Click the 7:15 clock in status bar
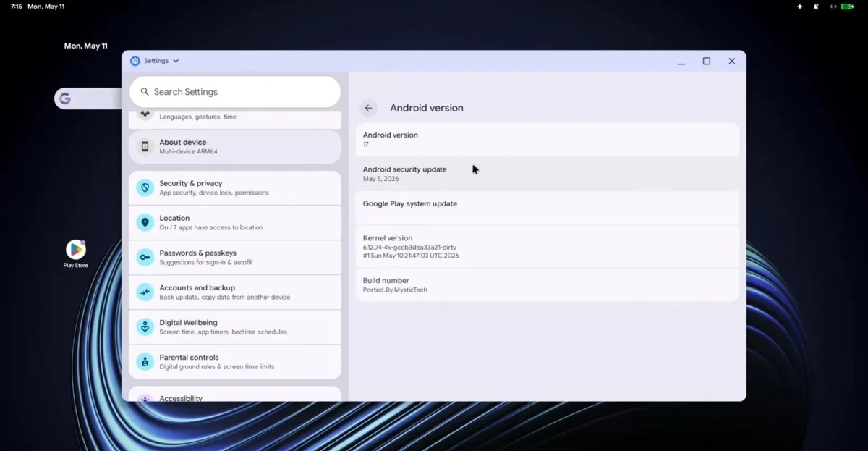The image size is (868, 451). [x=16, y=7]
